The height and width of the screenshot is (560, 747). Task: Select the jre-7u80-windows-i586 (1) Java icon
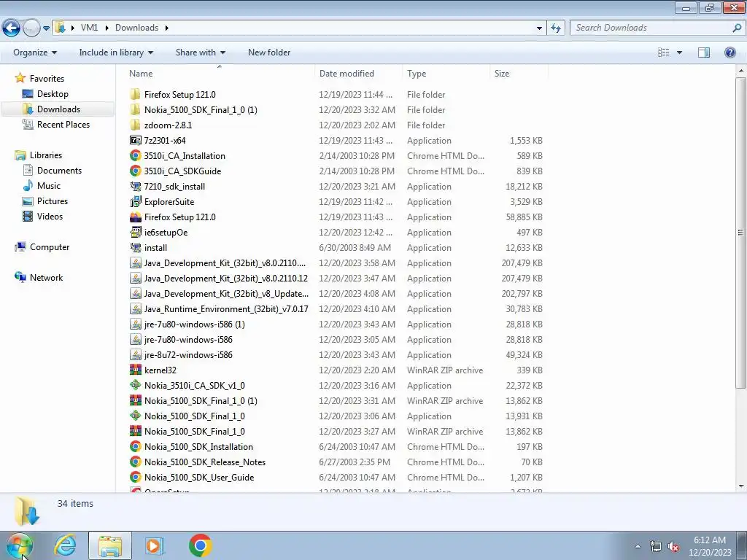point(135,324)
